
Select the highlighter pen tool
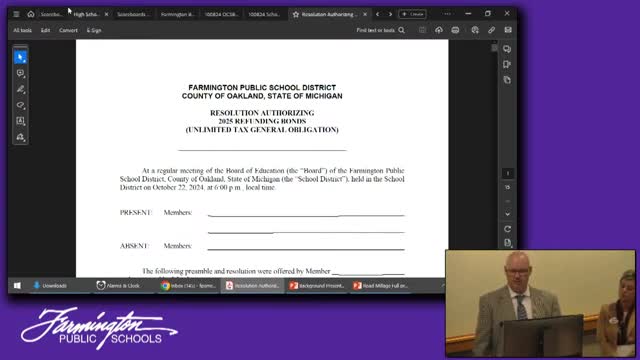tap(20, 89)
